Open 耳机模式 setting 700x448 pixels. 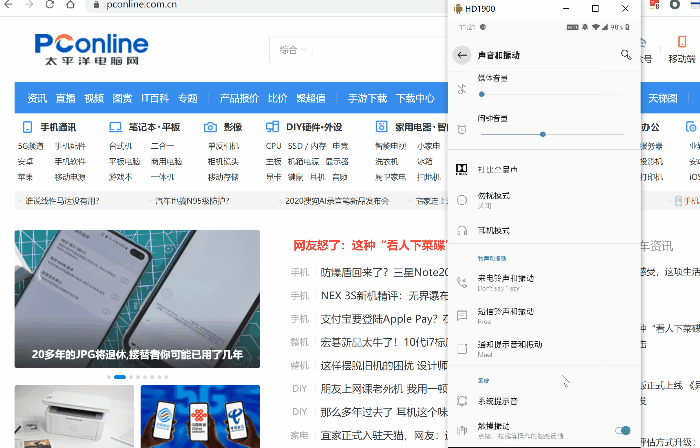pyautogui.click(x=544, y=231)
